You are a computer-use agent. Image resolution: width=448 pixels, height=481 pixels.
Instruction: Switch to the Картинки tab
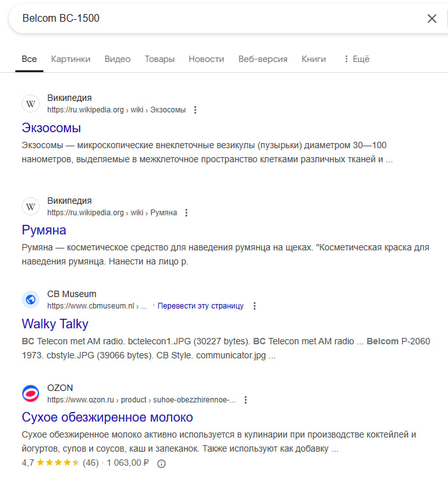tap(71, 59)
